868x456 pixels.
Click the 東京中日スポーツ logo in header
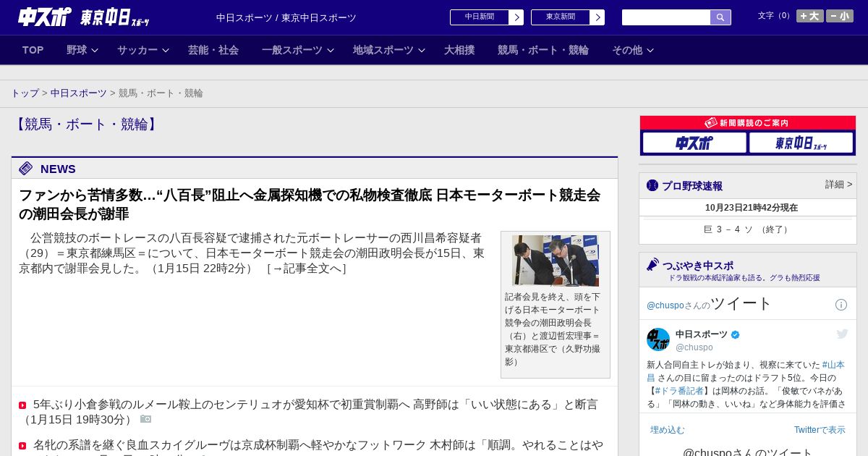click(114, 17)
